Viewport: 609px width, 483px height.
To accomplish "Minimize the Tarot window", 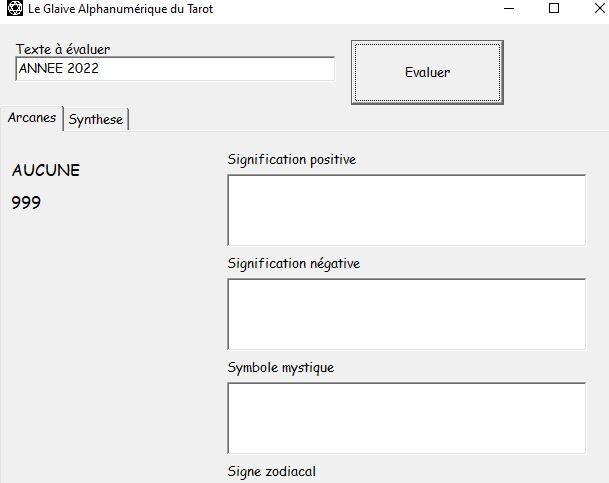I will tap(509, 9).
